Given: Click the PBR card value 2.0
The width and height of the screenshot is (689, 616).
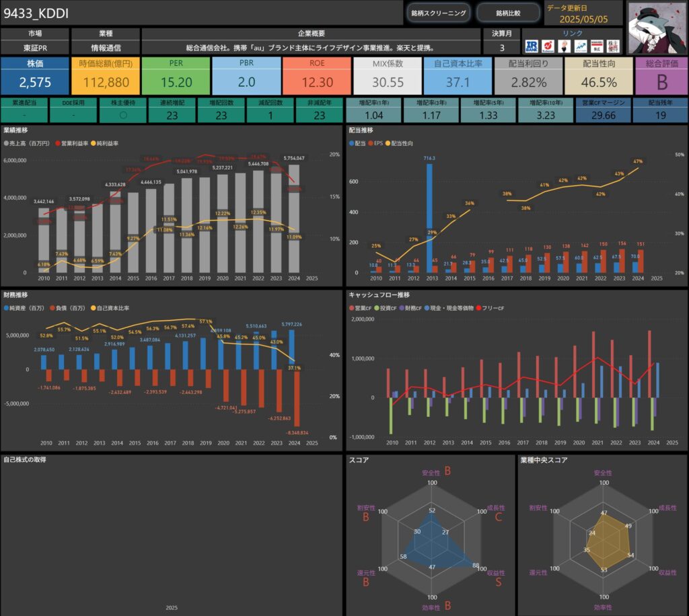Looking at the screenshot, I should [x=246, y=82].
